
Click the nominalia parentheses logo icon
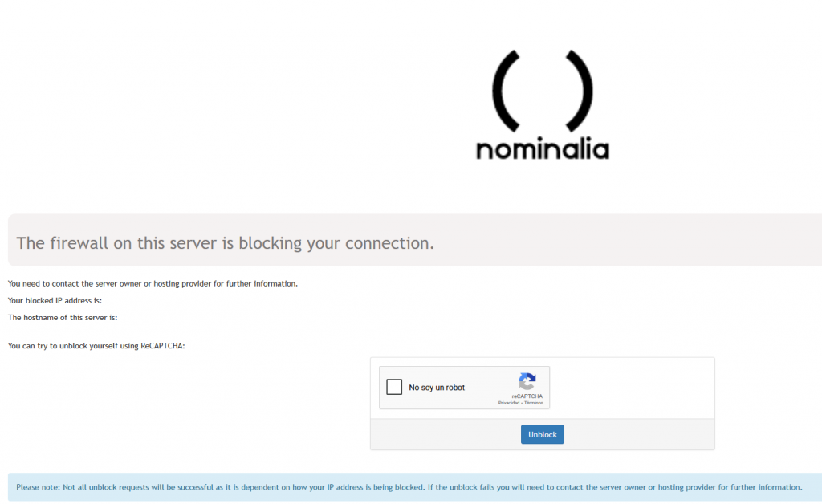542,91
